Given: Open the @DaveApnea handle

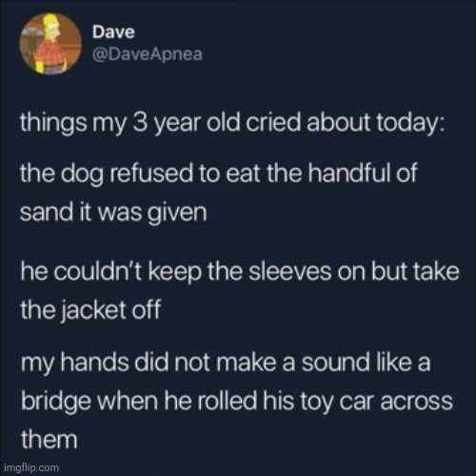Looking at the screenshot, I should 148,54.
